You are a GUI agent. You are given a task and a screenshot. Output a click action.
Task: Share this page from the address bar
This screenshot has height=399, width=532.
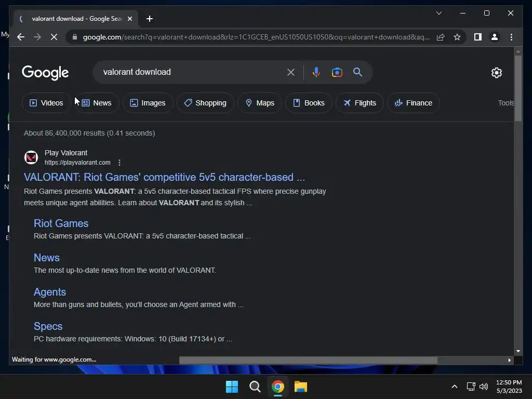[441, 37]
